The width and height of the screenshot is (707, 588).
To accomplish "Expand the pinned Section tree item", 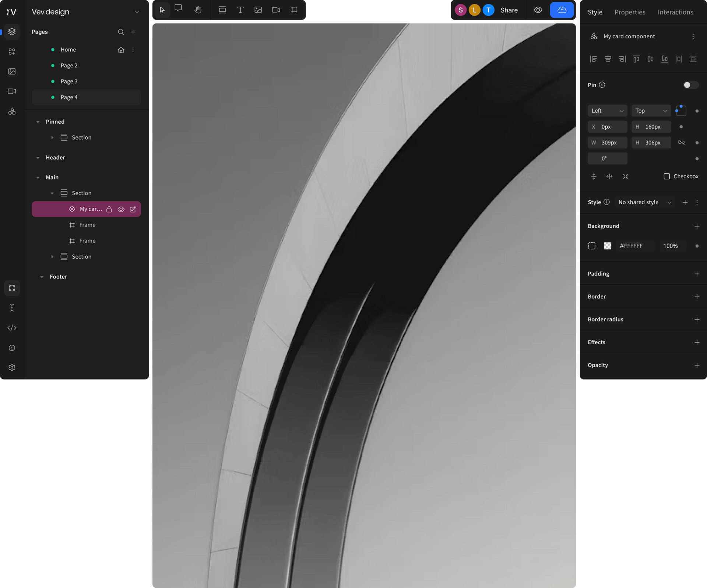I will click(x=52, y=137).
